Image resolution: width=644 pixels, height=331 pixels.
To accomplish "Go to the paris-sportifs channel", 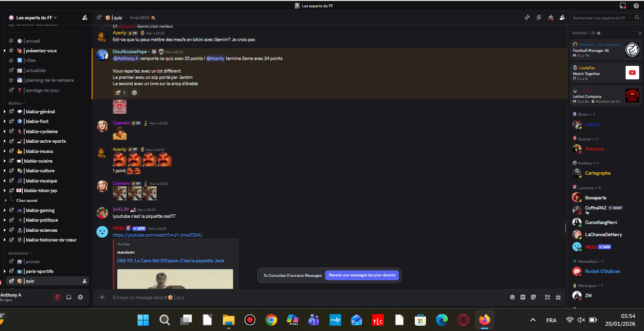I will (47, 271).
